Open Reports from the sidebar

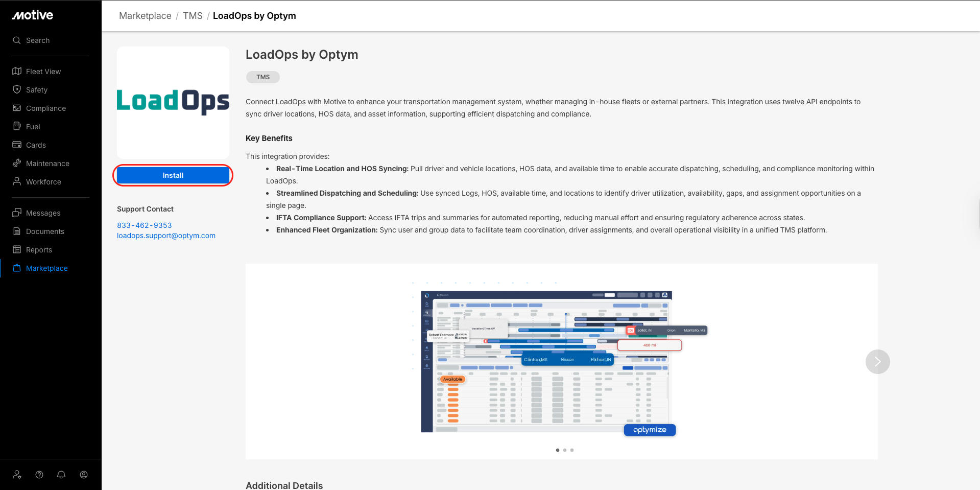pos(39,250)
